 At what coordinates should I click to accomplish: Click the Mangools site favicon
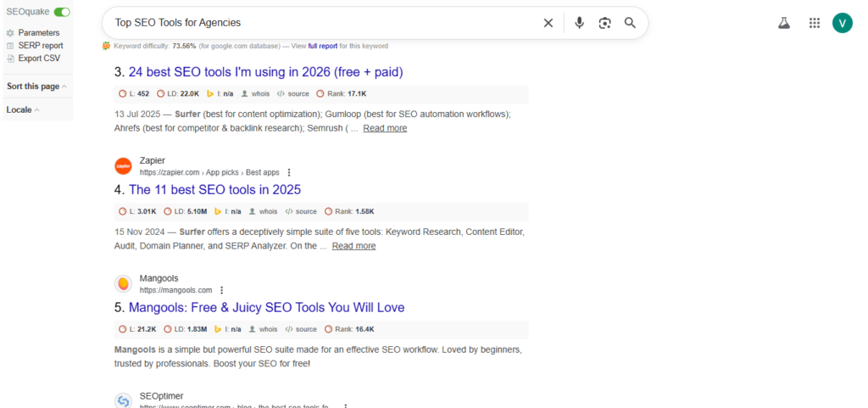(123, 284)
